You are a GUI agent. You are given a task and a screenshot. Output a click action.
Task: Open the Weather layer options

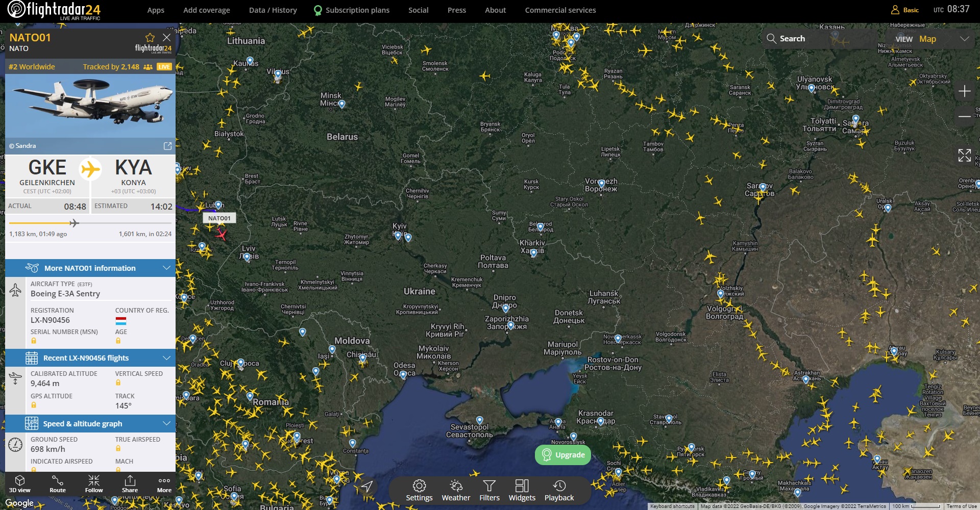[456, 490]
